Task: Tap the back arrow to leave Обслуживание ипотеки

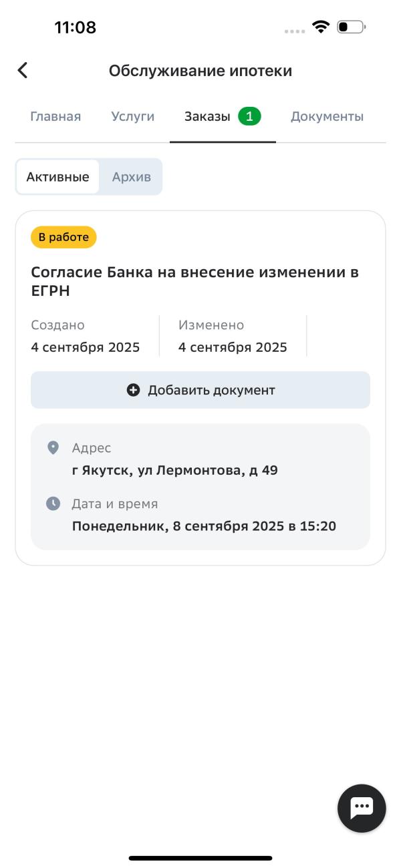Action: point(23,69)
